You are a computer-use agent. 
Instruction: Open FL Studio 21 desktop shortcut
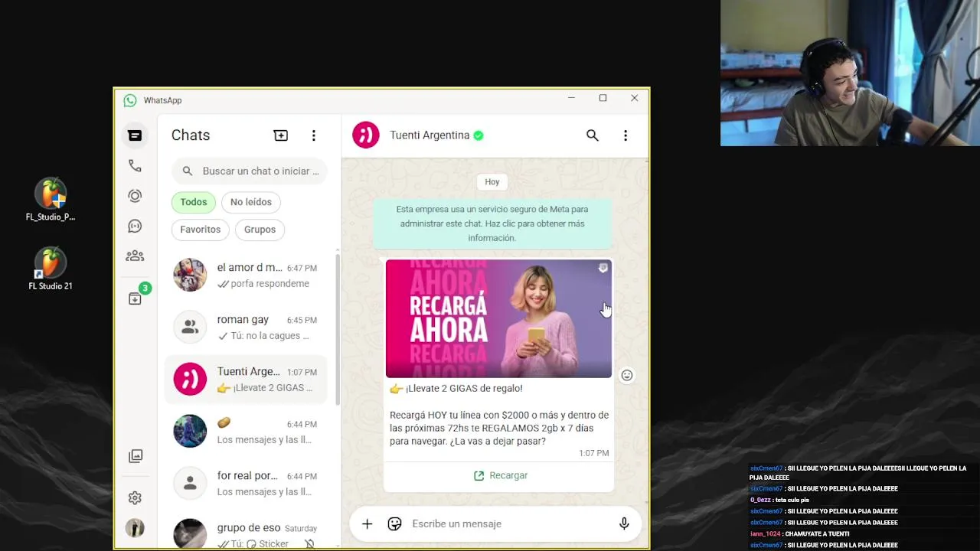point(51,269)
